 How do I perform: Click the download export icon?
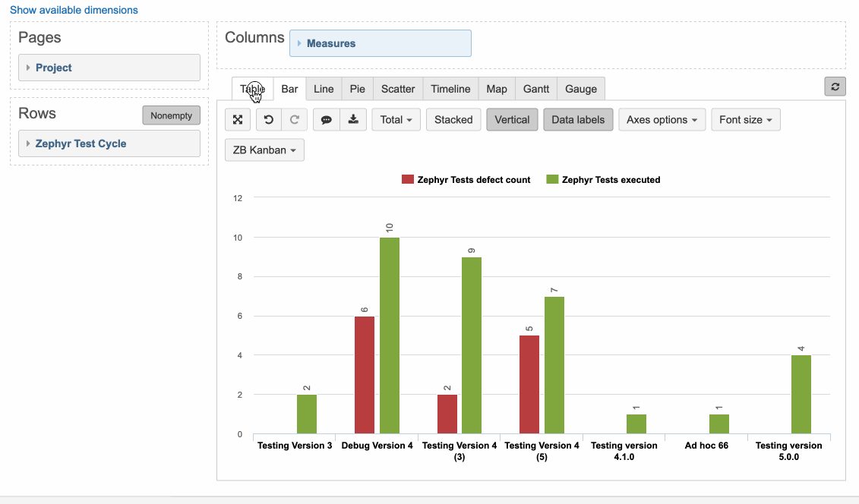coord(353,120)
